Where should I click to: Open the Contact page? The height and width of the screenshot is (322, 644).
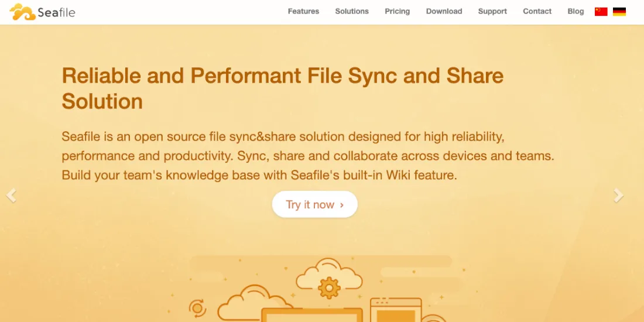[x=537, y=12]
